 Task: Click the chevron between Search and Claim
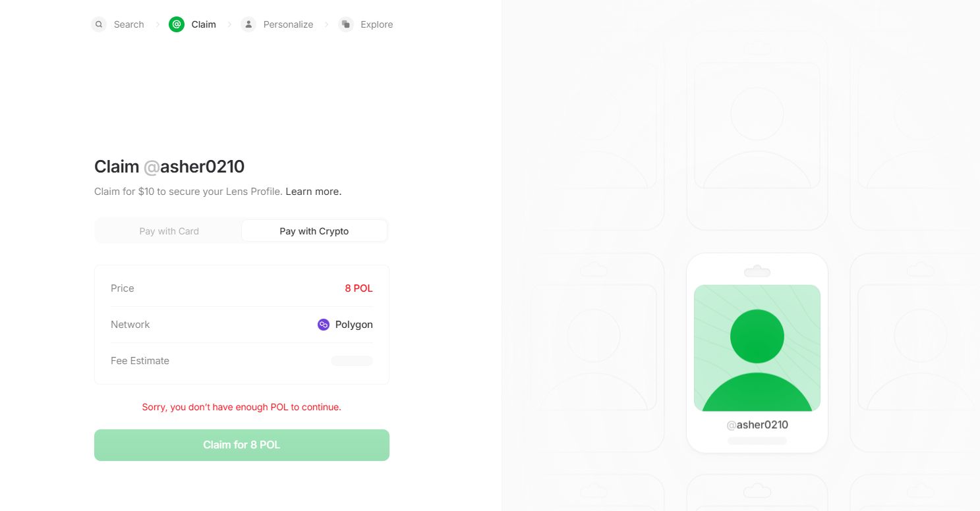[158, 24]
